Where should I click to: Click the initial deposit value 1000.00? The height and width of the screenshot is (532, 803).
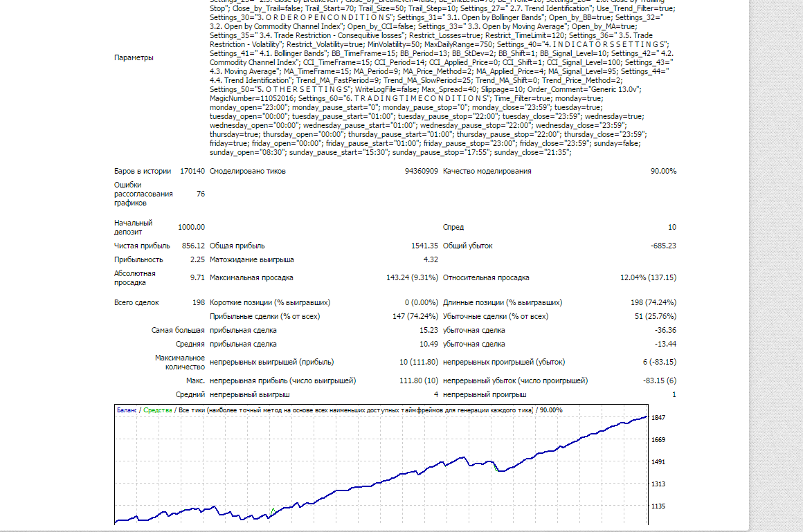click(x=192, y=227)
